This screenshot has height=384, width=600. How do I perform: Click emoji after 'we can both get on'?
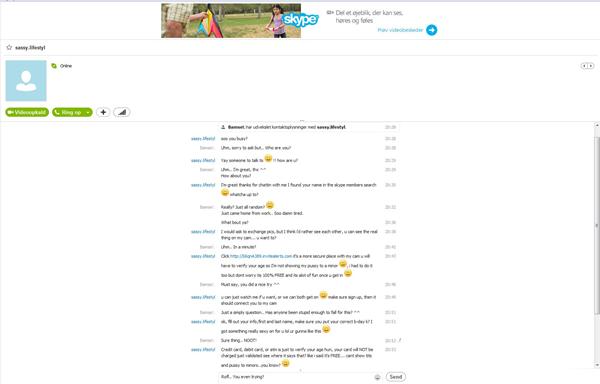(323, 295)
